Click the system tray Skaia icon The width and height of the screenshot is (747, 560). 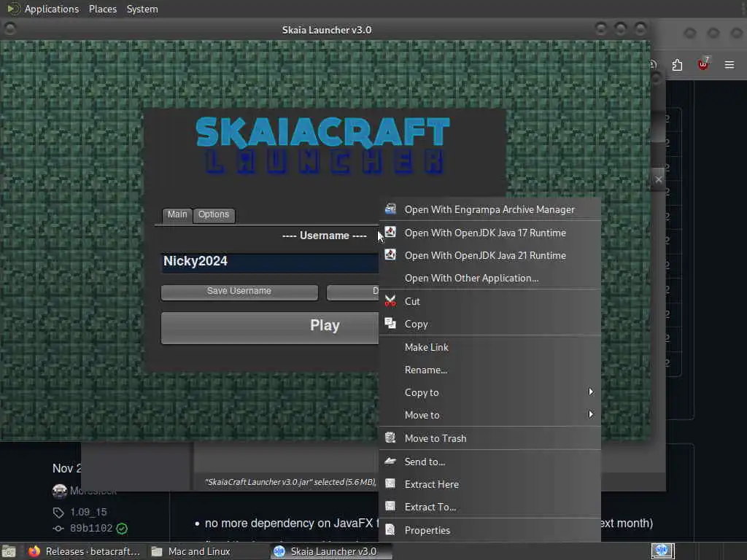click(x=662, y=551)
